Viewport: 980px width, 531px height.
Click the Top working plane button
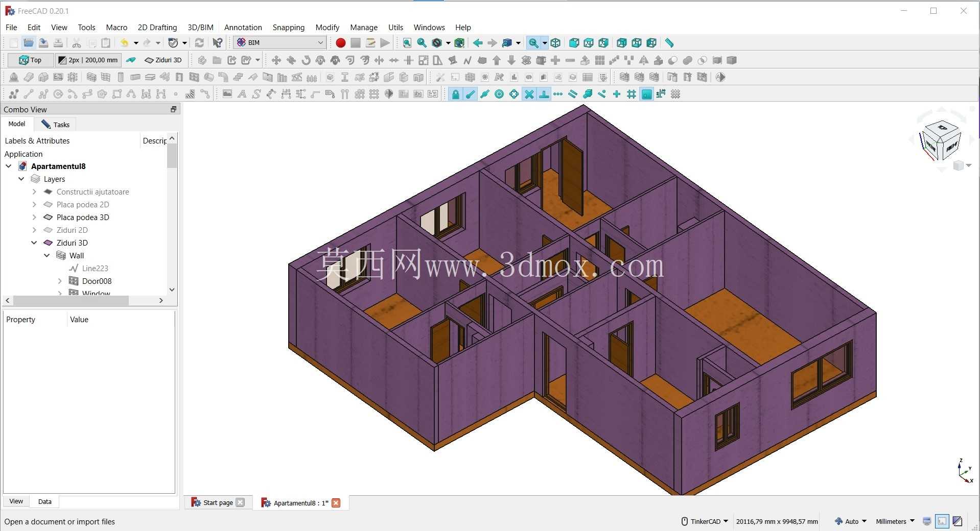(x=31, y=60)
